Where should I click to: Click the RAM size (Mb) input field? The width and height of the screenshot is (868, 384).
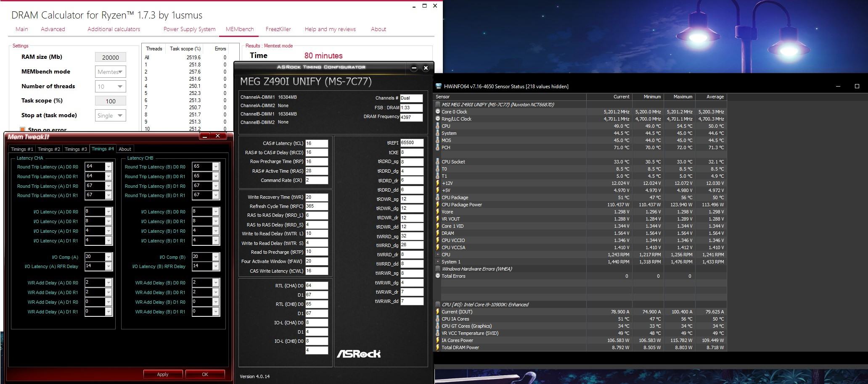coord(111,58)
